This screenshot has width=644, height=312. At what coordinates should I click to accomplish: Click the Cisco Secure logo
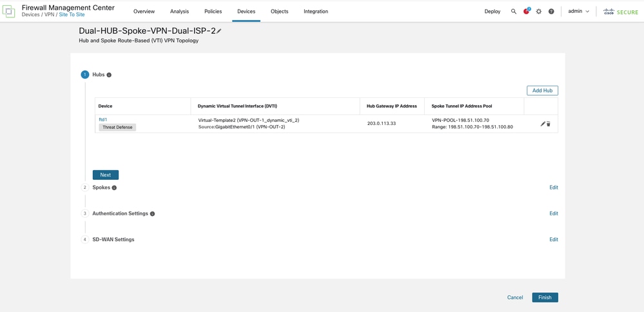tap(621, 12)
